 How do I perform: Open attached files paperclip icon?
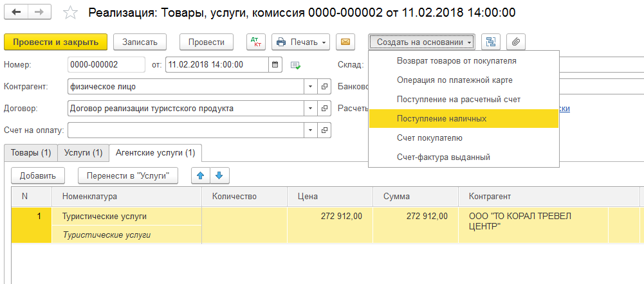[x=517, y=42]
